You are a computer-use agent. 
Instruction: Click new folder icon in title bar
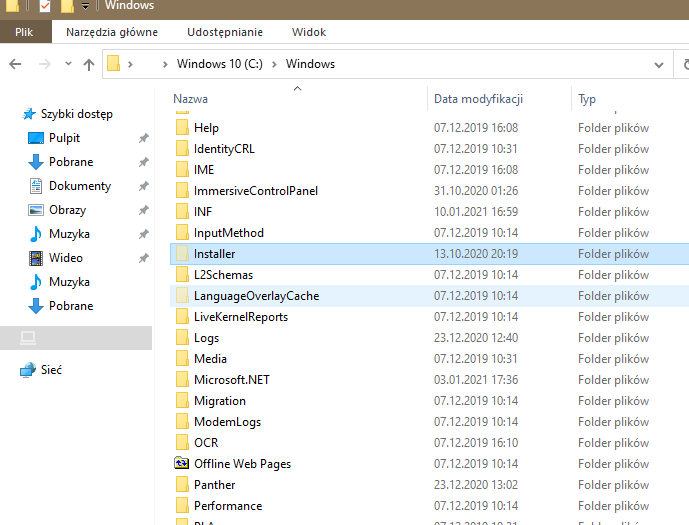67,6
